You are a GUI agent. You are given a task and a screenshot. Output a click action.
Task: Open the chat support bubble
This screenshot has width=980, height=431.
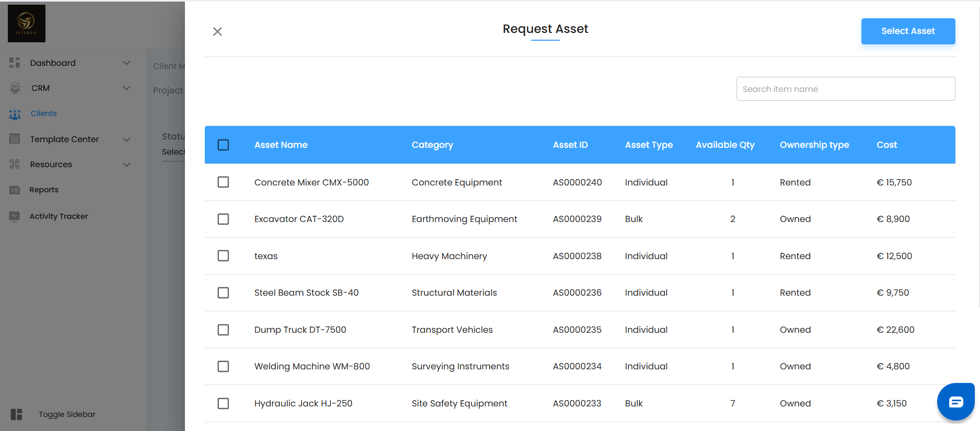(x=955, y=402)
